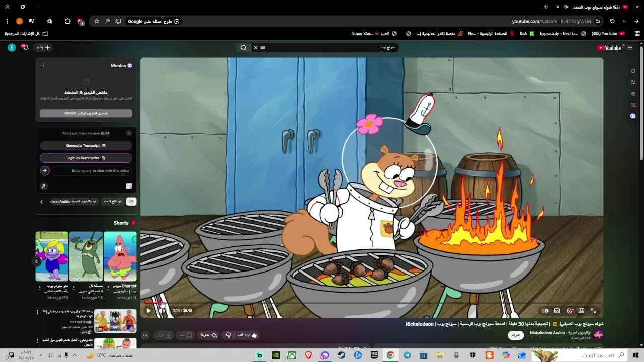Click the red video progress bar

152,303
